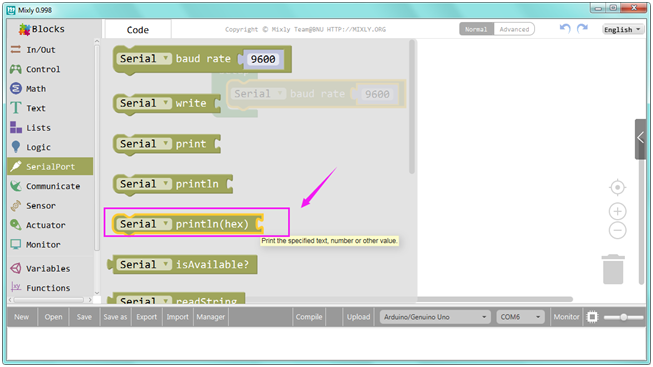Click the Lists category icon
653x367 pixels.
coord(15,127)
